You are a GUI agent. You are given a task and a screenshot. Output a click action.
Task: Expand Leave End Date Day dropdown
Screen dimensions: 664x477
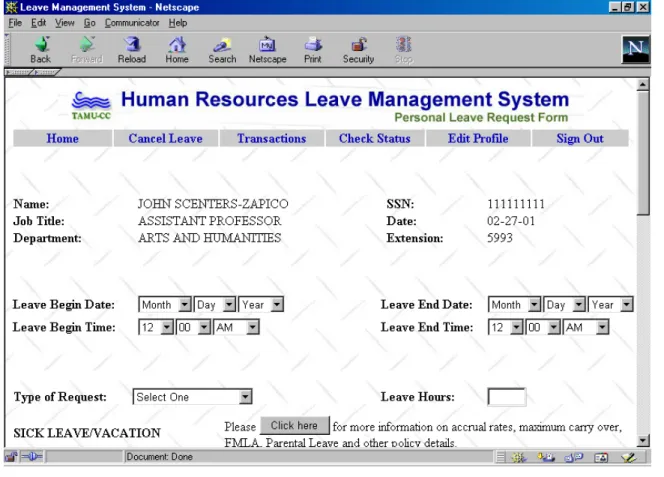pos(564,305)
